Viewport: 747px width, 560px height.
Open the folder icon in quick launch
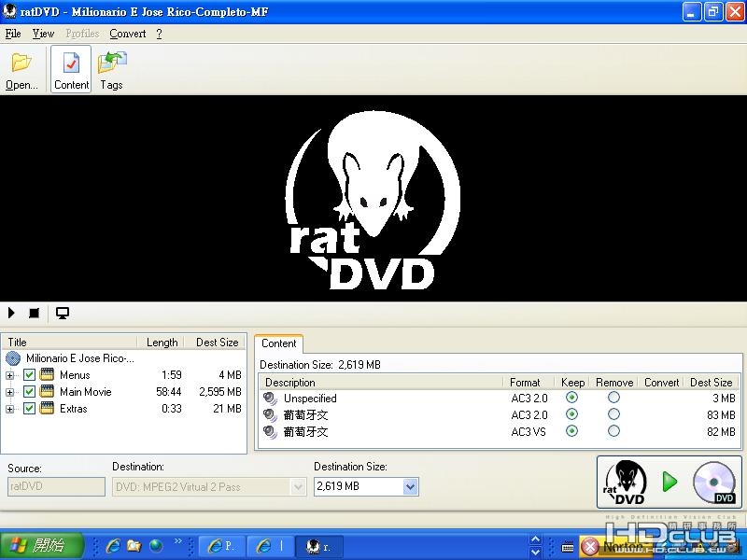coord(134,546)
